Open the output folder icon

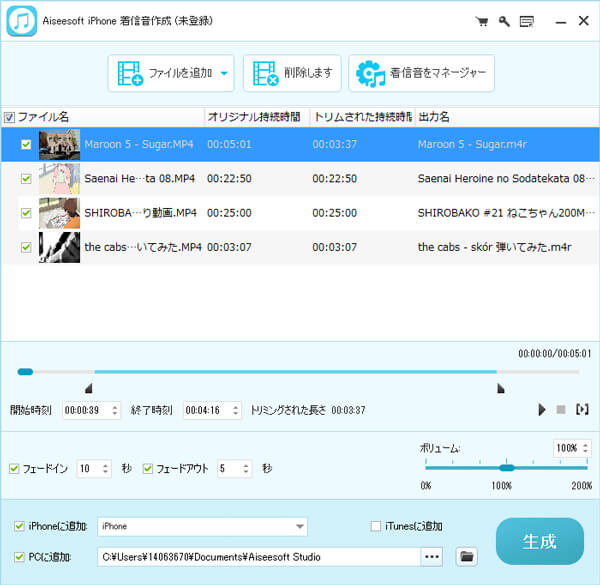[467, 557]
